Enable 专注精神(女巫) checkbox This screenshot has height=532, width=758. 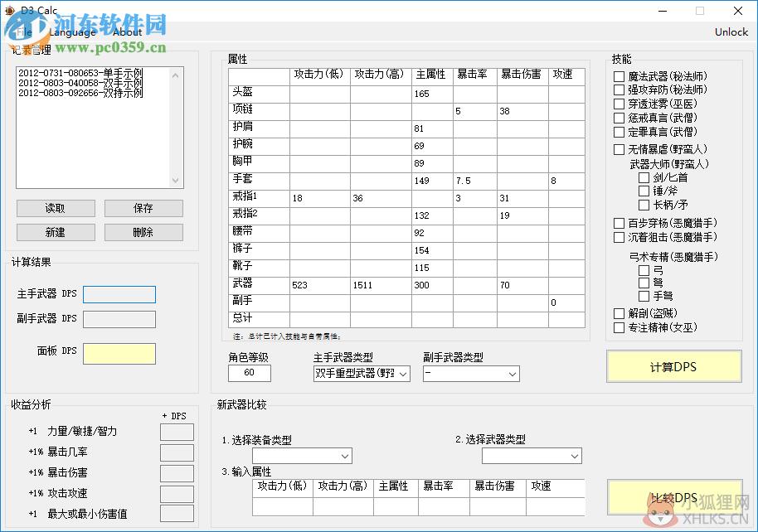pos(619,327)
